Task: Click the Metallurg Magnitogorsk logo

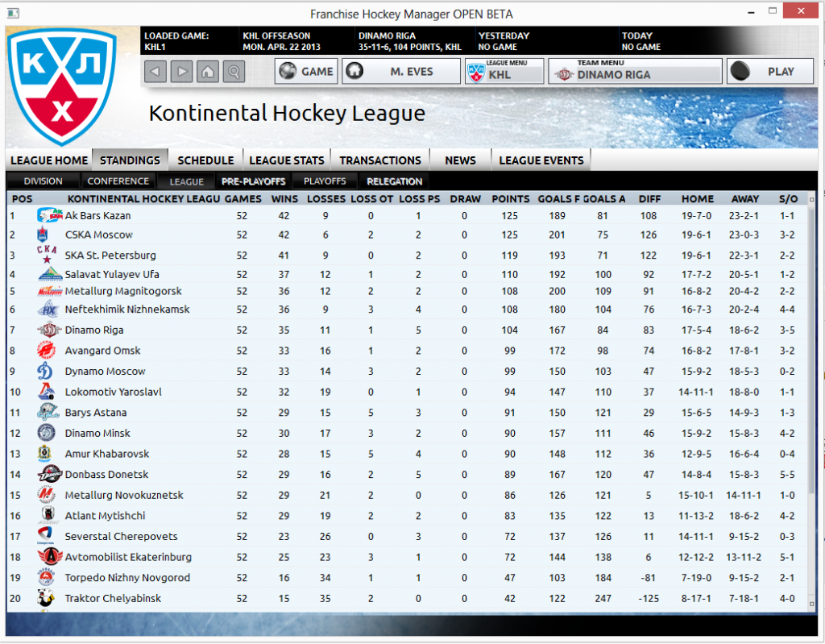Action: 50,291
